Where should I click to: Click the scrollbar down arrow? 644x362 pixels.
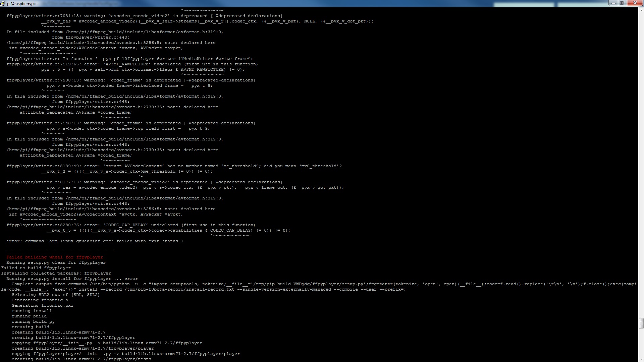641,359
